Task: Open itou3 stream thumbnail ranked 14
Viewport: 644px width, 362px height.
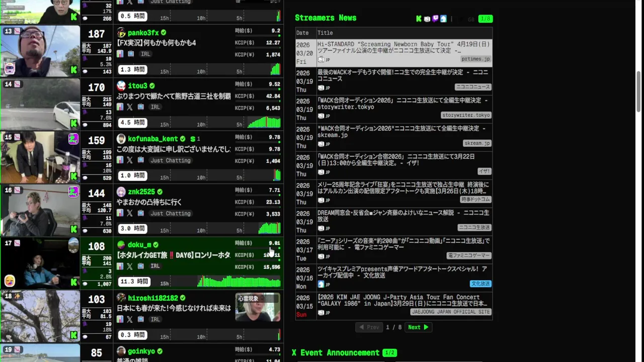Action: point(40,105)
